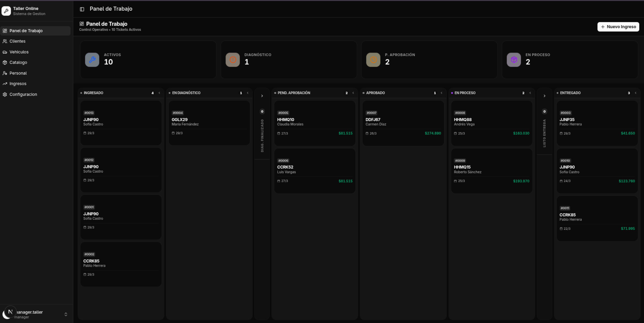644x323 pixels.
Task: Click calendar icon on ticket #0013
Action: (x=85, y=133)
